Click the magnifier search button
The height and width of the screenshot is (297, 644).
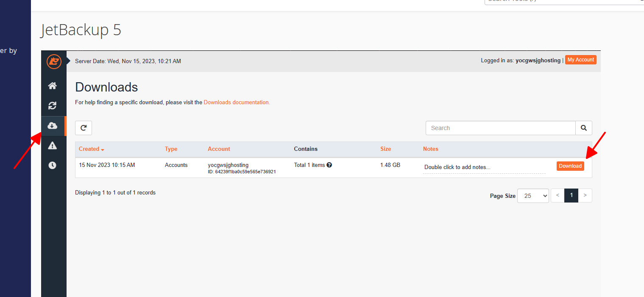coord(584,128)
